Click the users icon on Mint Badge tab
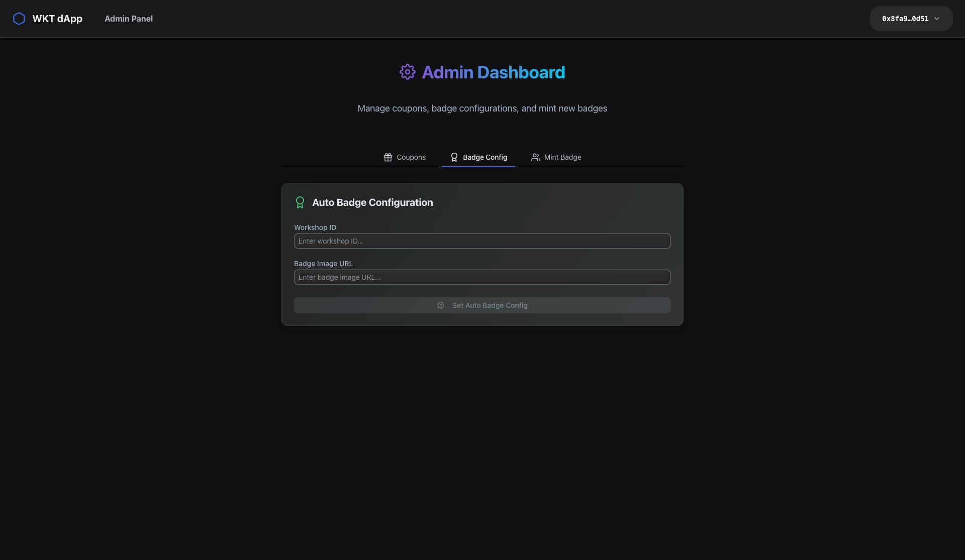 pyautogui.click(x=536, y=157)
